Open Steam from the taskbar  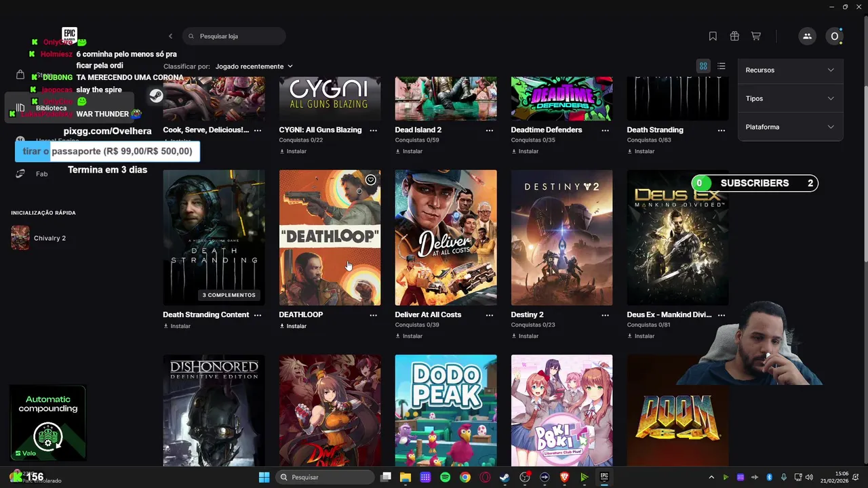pyautogui.click(x=505, y=477)
